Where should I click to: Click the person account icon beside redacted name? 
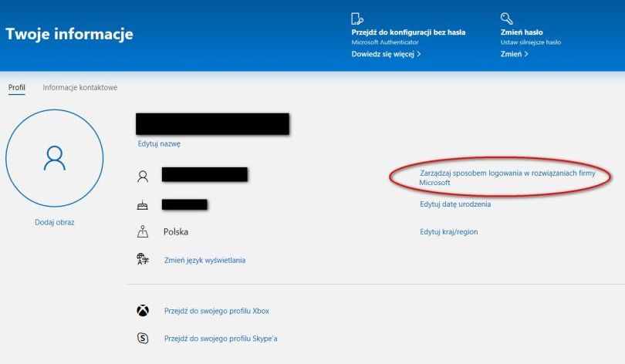pos(143,176)
